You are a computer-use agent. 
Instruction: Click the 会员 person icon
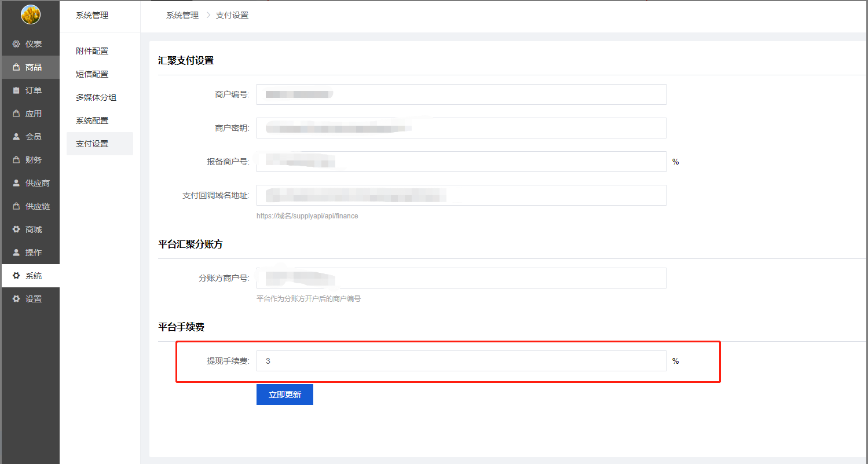pos(16,137)
